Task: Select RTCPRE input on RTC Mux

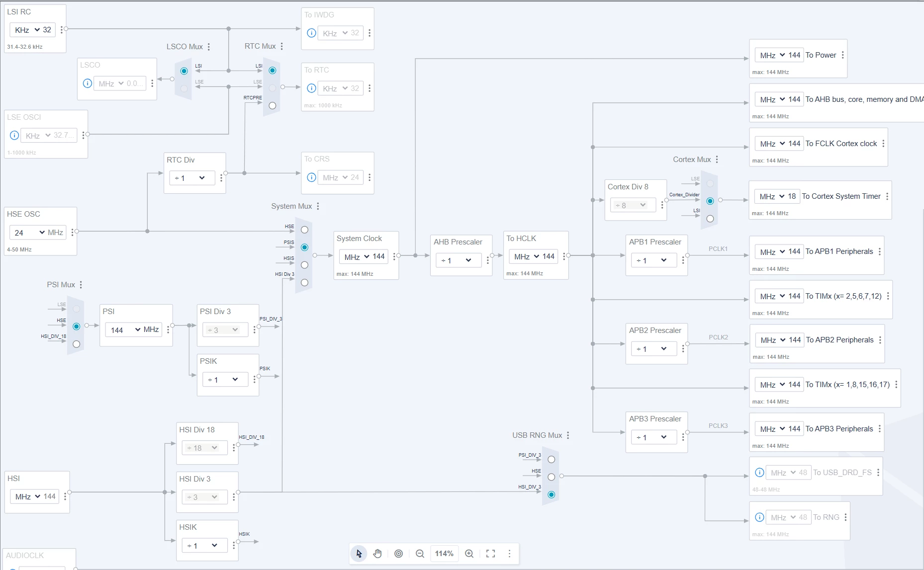Action: (x=272, y=105)
